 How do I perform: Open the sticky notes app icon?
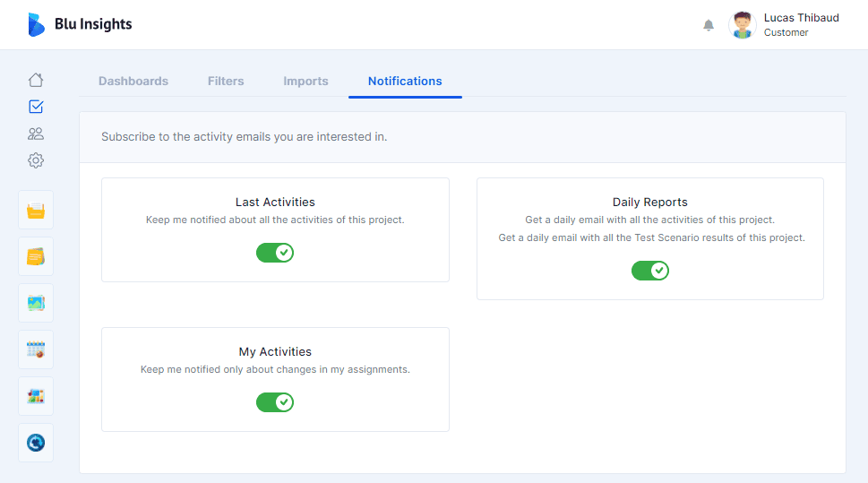(x=36, y=256)
